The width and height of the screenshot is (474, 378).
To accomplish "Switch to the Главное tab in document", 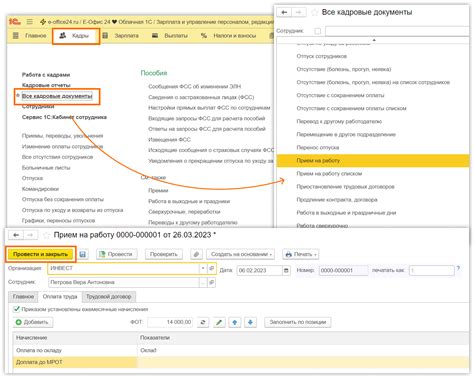I will 23,296.
